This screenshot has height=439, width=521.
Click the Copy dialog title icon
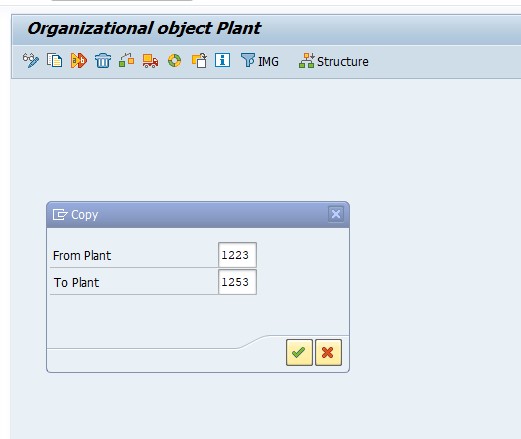click(x=60, y=215)
